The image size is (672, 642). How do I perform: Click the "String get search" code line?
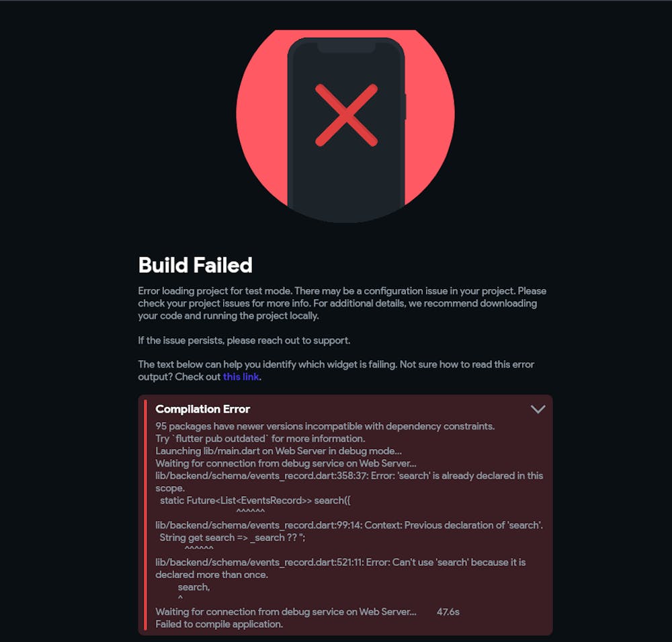point(233,538)
